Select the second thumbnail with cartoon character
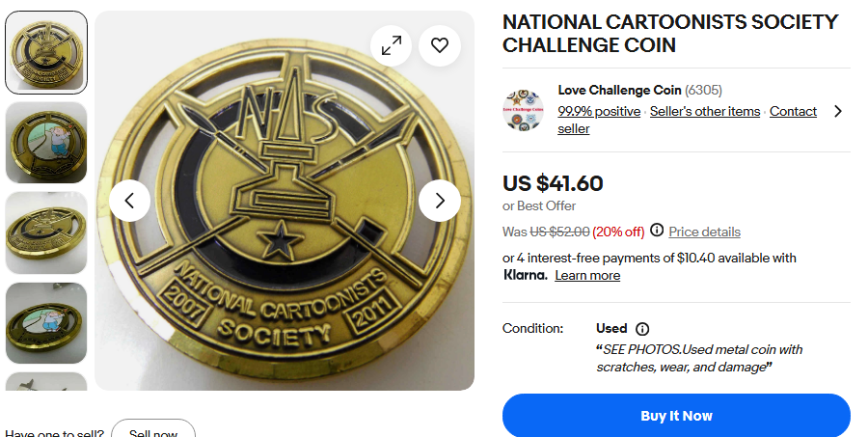The image size is (868, 437). 46,143
